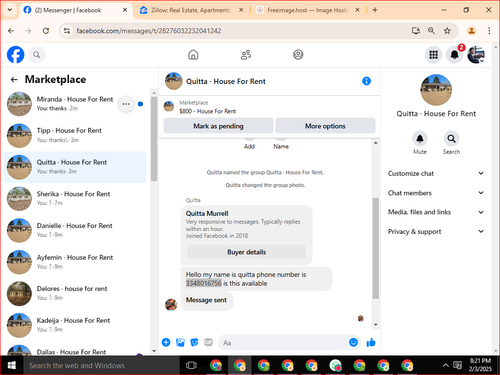The image size is (500, 375).
Task: Go back with the Marketplace arrow
Action: pos(14,79)
